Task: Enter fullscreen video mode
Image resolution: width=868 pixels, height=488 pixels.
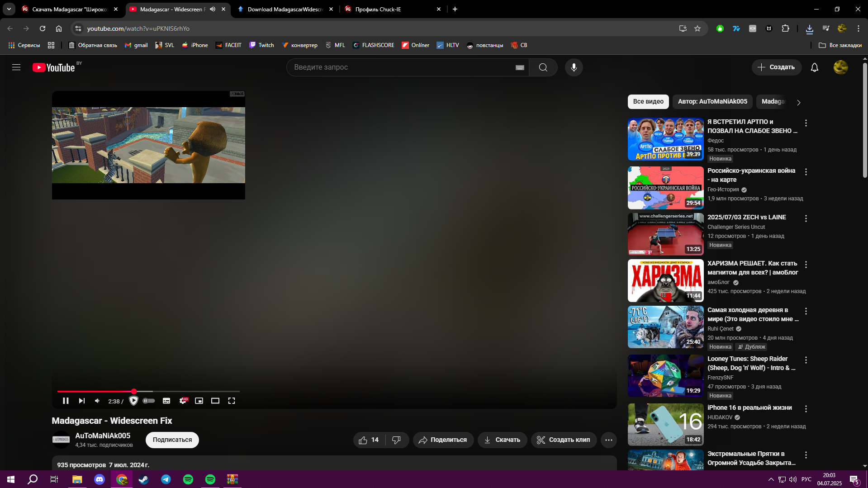Action: tap(232, 401)
